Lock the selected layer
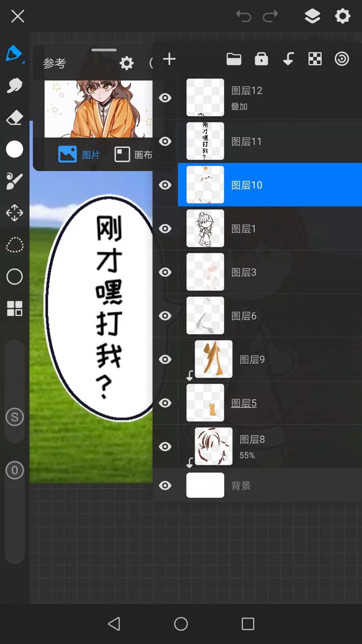This screenshot has height=644, width=362. tap(261, 59)
